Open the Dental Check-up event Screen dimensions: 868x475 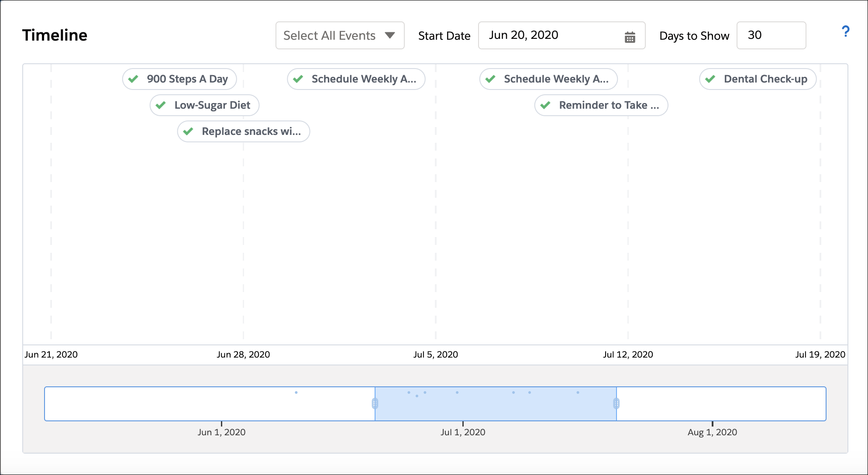[758, 79]
